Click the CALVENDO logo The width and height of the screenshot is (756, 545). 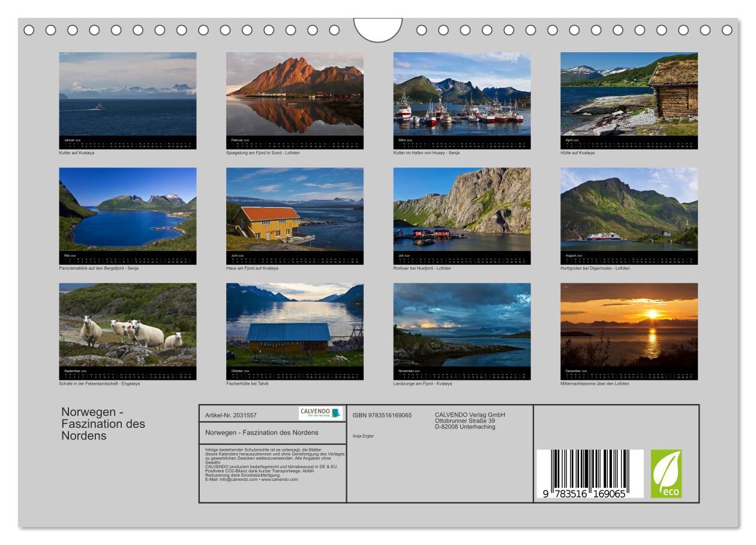[320, 413]
